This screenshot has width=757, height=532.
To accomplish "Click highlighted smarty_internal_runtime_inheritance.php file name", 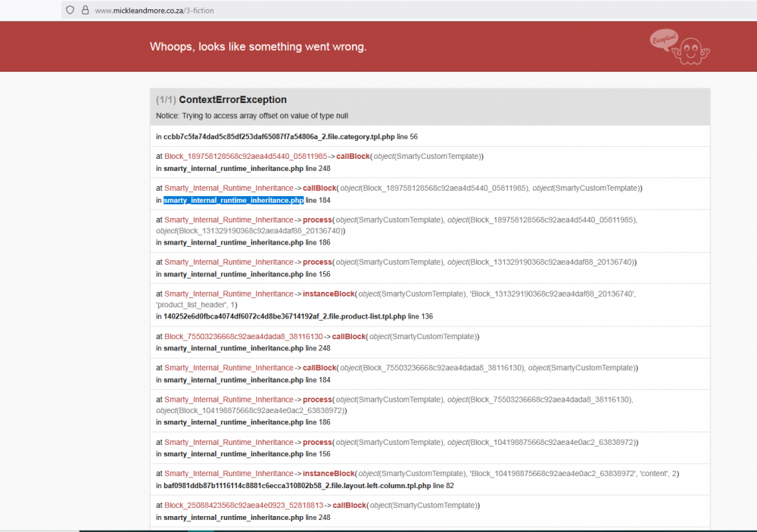I will [x=234, y=201].
